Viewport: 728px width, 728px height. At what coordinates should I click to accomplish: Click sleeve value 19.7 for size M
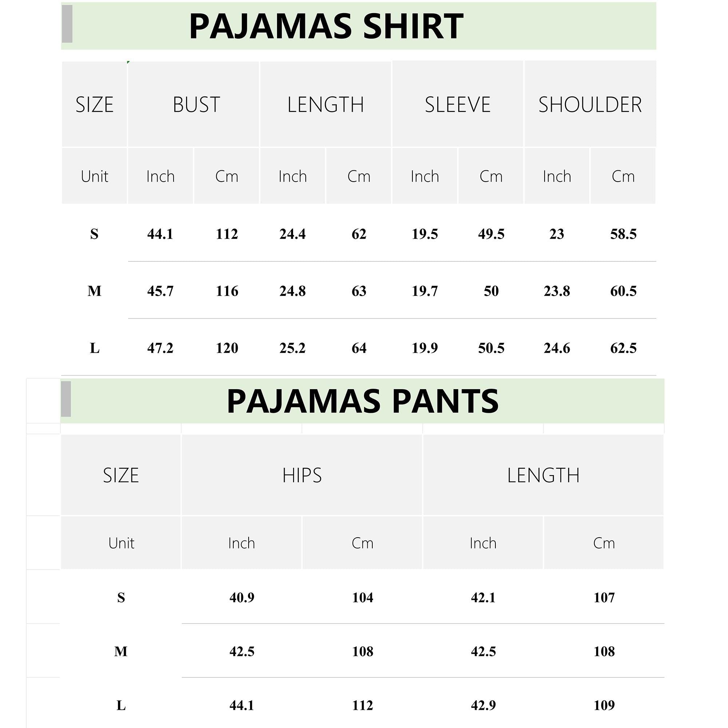pyautogui.click(x=425, y=291)
